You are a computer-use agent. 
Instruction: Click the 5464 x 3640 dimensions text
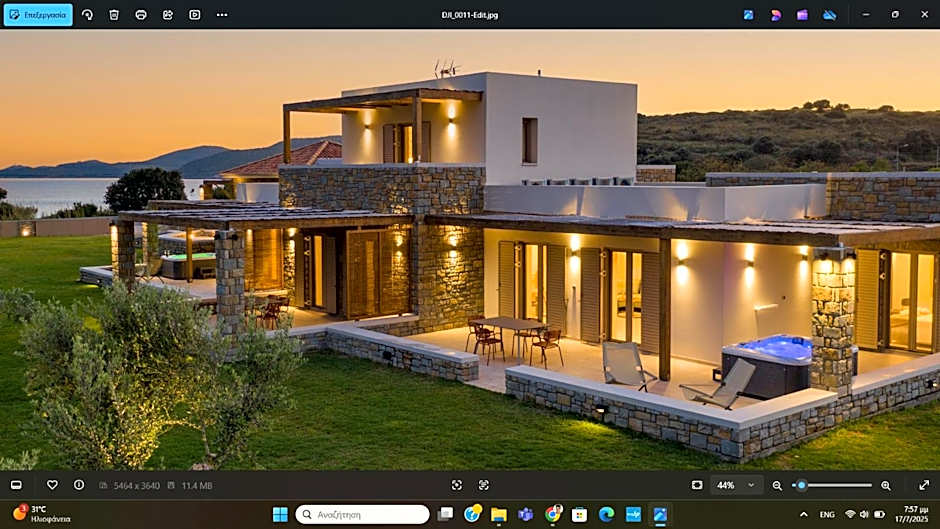tap(137, 486)
